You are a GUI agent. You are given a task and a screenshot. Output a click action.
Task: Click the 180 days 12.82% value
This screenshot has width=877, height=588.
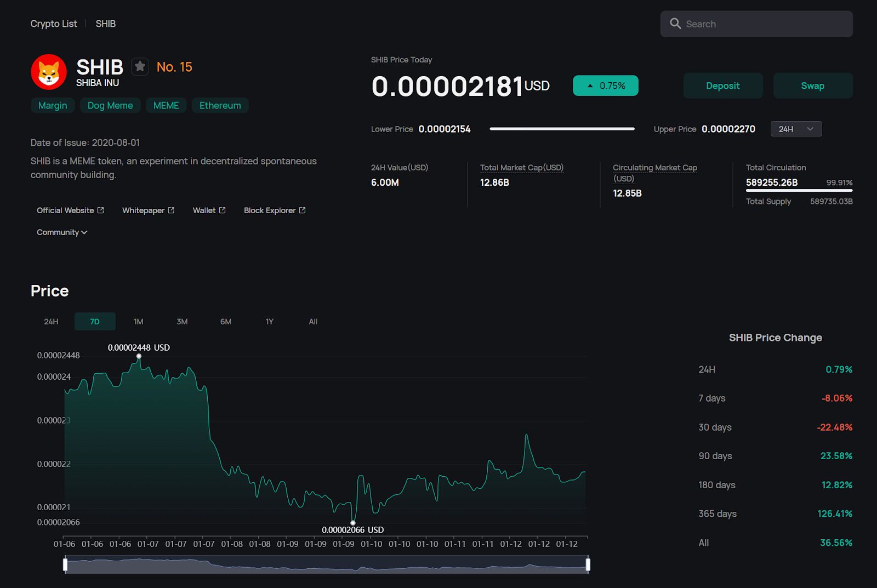837,485
